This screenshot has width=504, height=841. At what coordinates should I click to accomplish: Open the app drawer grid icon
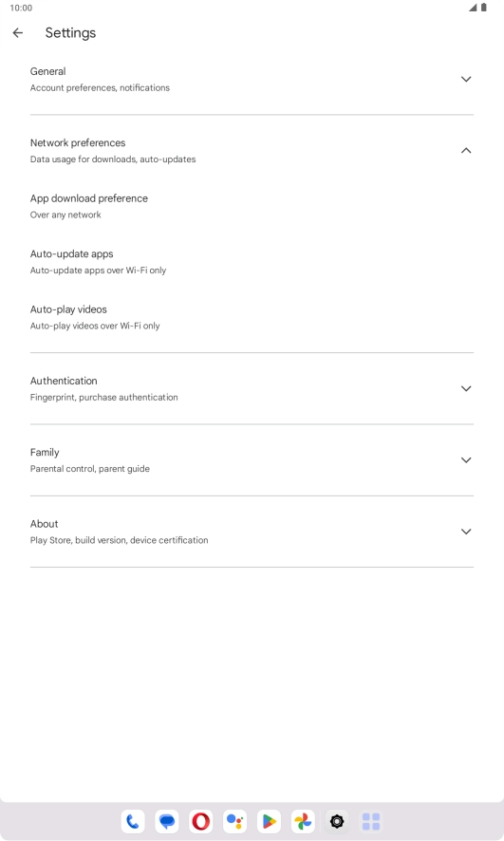(371, 821)
